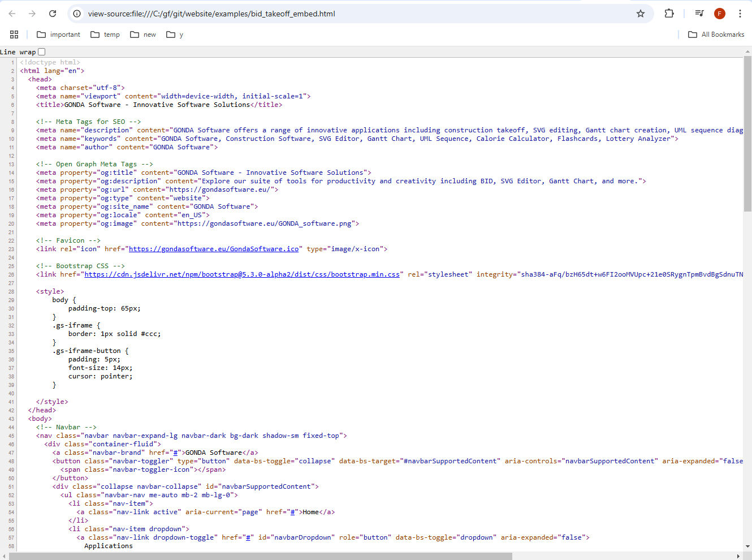Image resolution: width=752 pixels, height=560 pixels.
Task: Go back to the previous page
Action: (x=12, y=14)
